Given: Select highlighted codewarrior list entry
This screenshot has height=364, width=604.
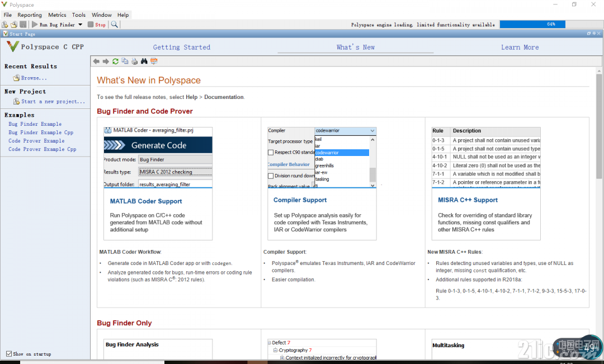Looking at the screenshot, I should [x=342, y=153].
